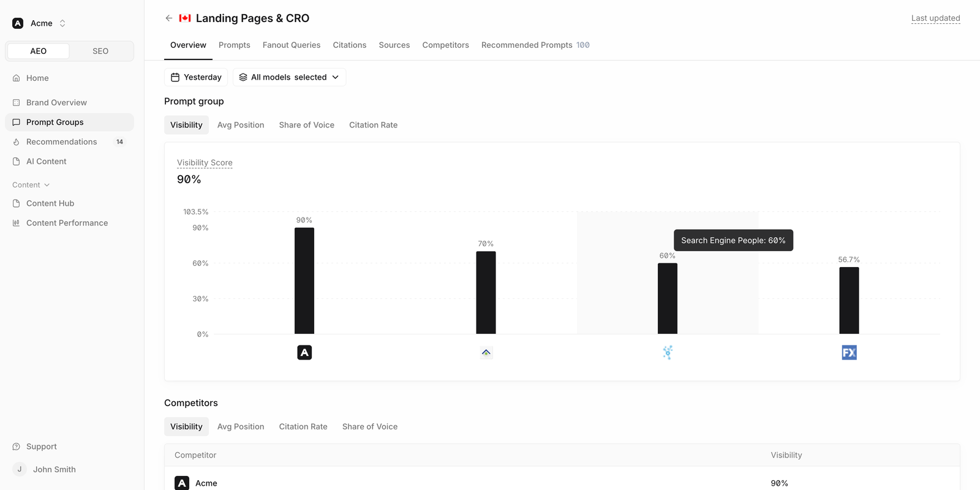This screenshot has height=490, width=980.
Task: Open the Acme workspace switcher chevrons
Action: [x=62, y=23]
